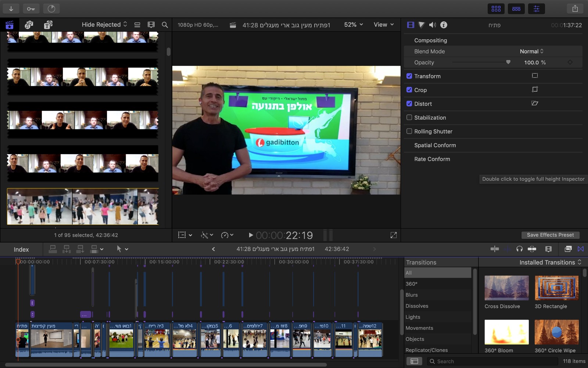This screenshot has height=368, width=588.
Task: Open the Titles and Generators sidebar
Action: click(48, 25)
